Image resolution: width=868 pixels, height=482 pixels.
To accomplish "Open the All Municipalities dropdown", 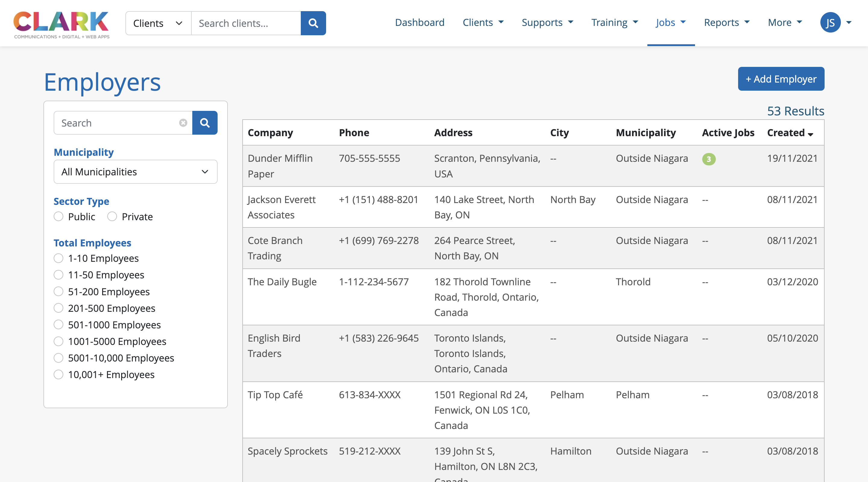I will (x=135, y=172).
